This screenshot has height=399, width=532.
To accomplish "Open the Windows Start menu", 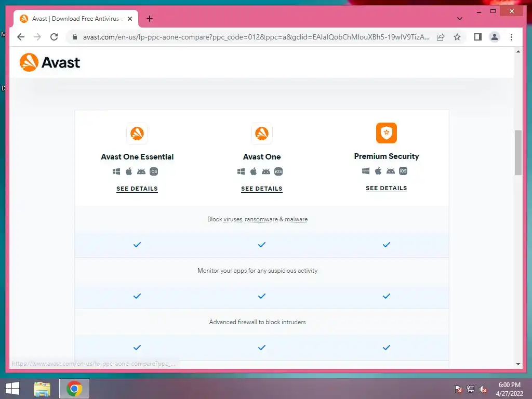I will (12, 389).
